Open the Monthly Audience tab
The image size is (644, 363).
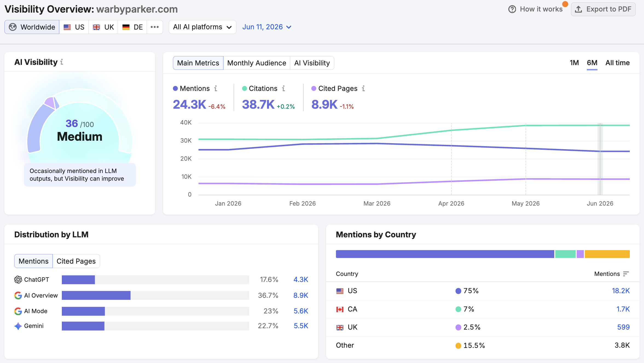[x=257, y=63]
